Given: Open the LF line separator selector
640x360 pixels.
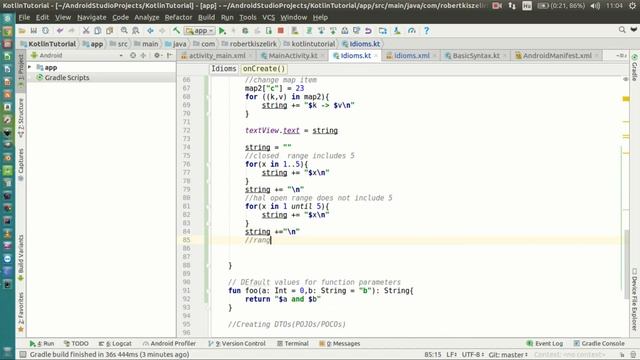Looking at the screenshot, I should pyautogui.click(x=451, y=355).
